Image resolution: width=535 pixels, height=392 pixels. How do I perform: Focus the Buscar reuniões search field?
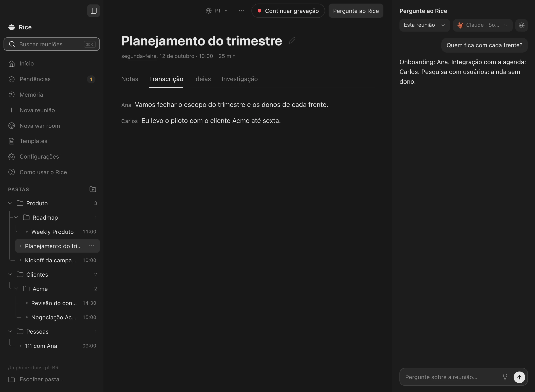point(51,44)
